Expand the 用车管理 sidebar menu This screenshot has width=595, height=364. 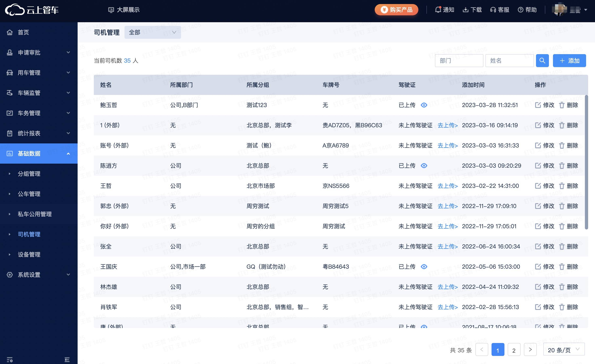coord(39,73)
